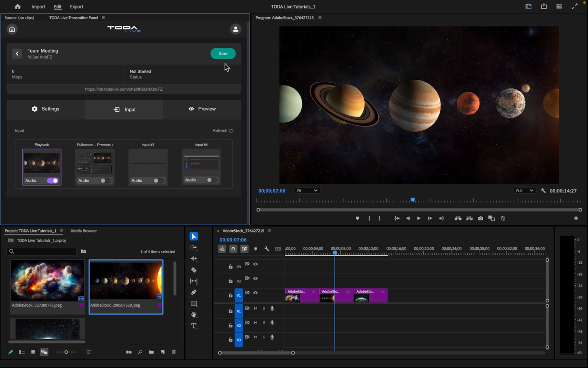This screenshot has width=588, height=368.
Task: Open the Fit zoom level dropdown
Action: [307, 191]
